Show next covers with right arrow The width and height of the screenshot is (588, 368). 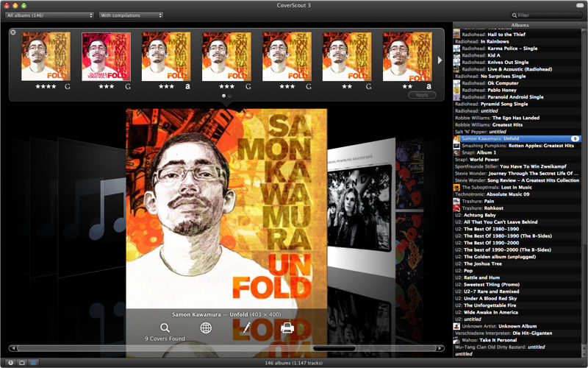point(440,60)
